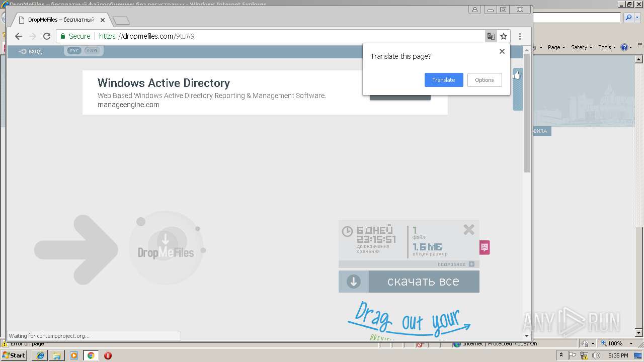This screenshot has width=644, height=362.
Task: Open a new Chrome tab
Action: tap(121, 21)
